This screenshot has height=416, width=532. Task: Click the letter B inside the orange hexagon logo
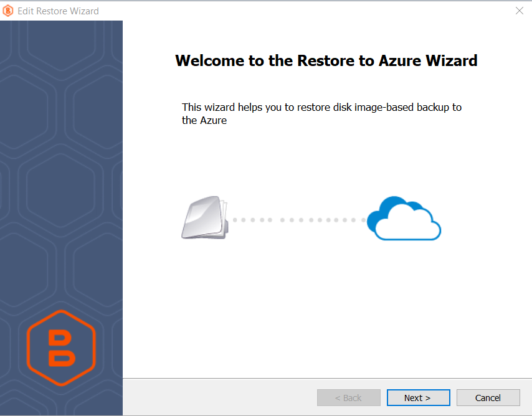pos(61,347)
